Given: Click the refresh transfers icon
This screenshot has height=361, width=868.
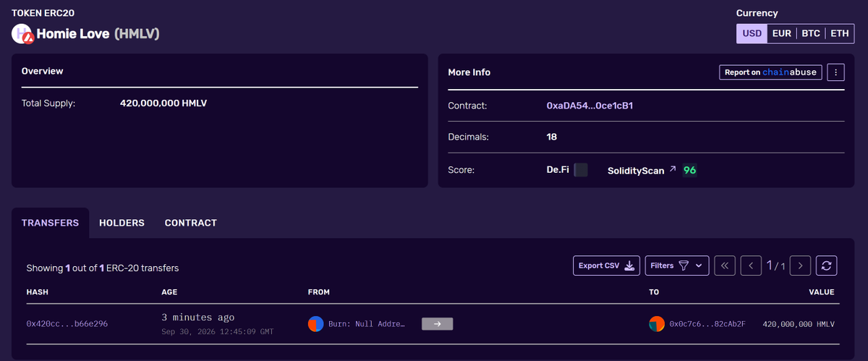Looking at the screenshot, I should [x=827, y=266].
